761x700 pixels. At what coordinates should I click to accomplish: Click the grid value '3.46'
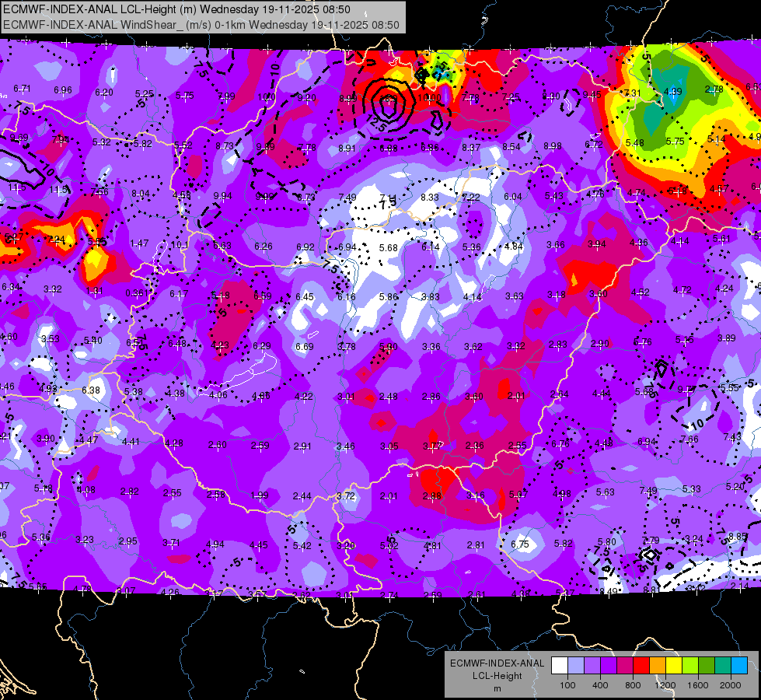(x=345, y=446)
